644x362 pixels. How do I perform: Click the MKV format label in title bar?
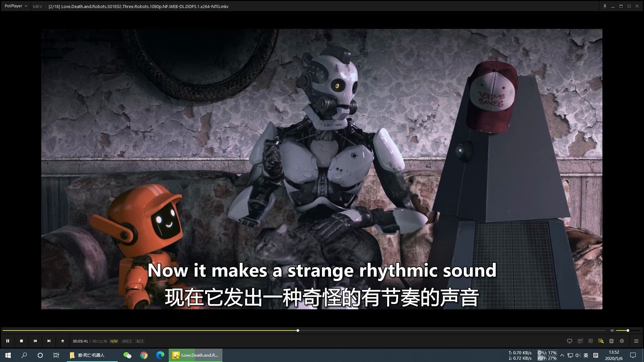tap(38, 6)
